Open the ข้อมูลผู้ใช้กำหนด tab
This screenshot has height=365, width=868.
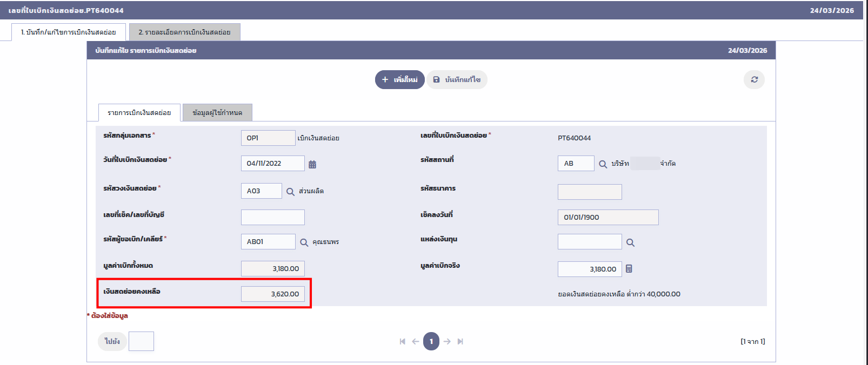[217, 113]
